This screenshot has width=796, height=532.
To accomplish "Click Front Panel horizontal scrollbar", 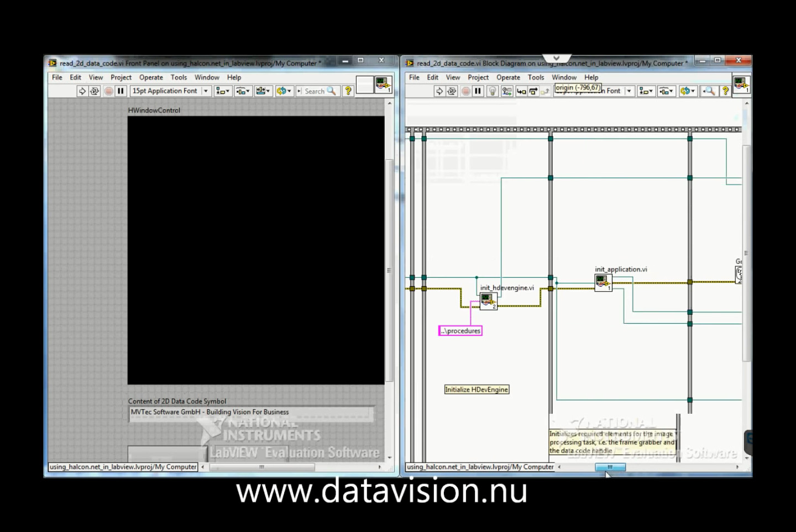I will coord(261,467).
